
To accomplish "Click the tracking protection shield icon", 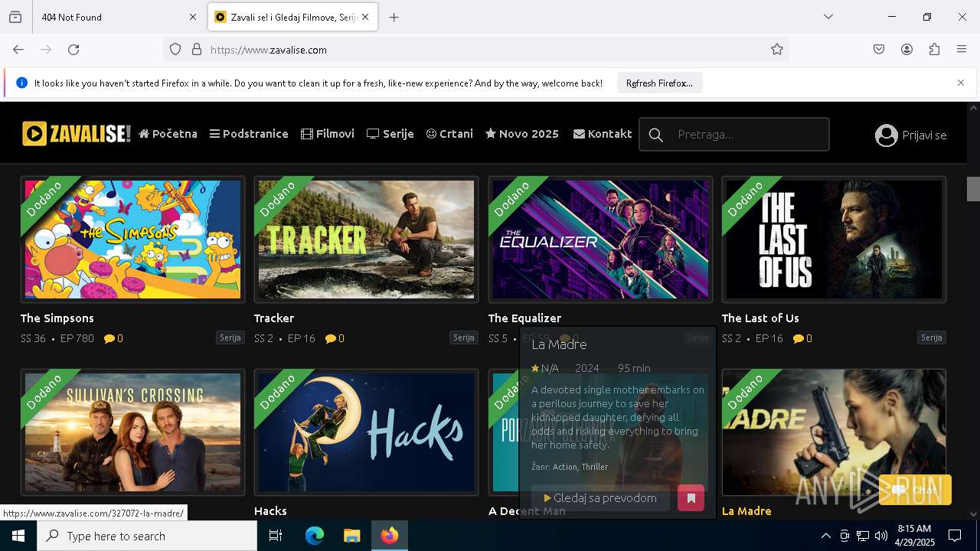I will click(175, 50).
